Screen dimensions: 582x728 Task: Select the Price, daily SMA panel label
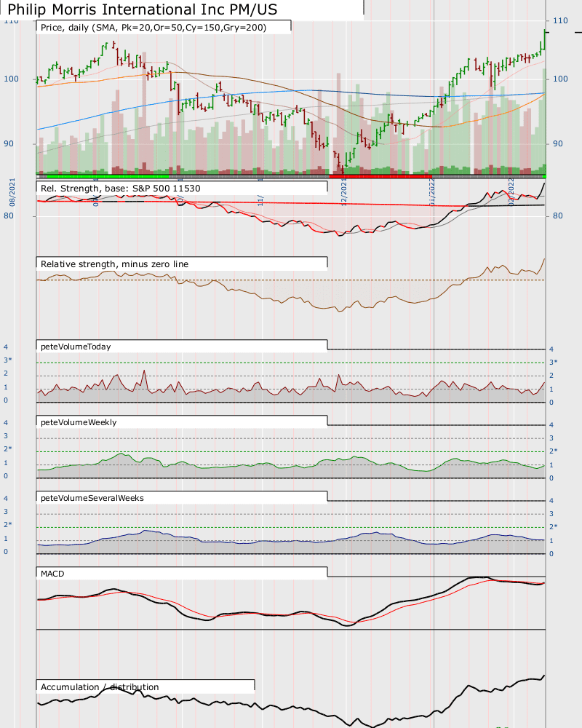point(154,28)
